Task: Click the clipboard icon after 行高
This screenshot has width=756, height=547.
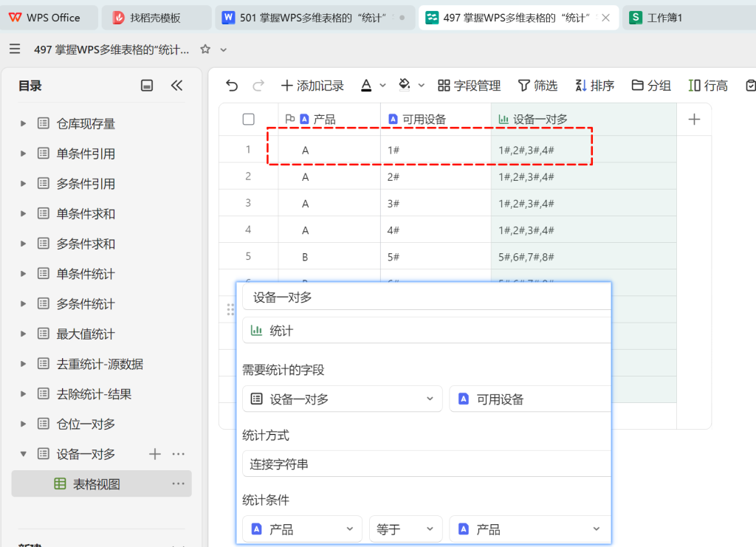Action: pyautogui.click(x=750, y=86)
